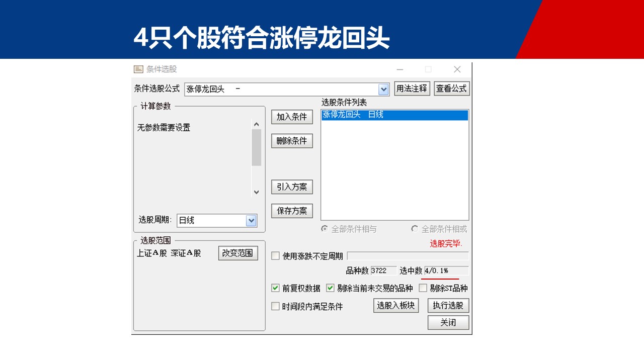Click the progress bar beside 使用涨跌不定周期

tap(408, 256)
